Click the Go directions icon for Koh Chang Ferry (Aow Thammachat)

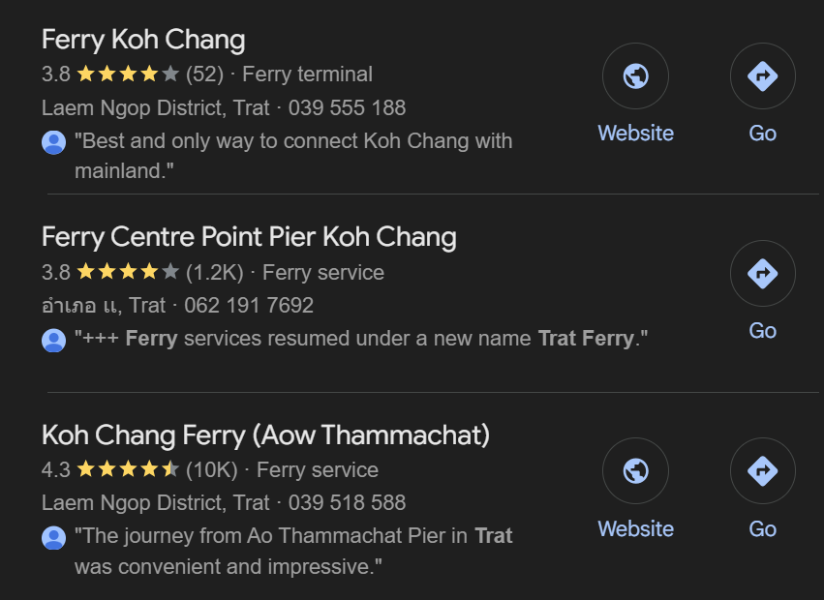(762, 471)
